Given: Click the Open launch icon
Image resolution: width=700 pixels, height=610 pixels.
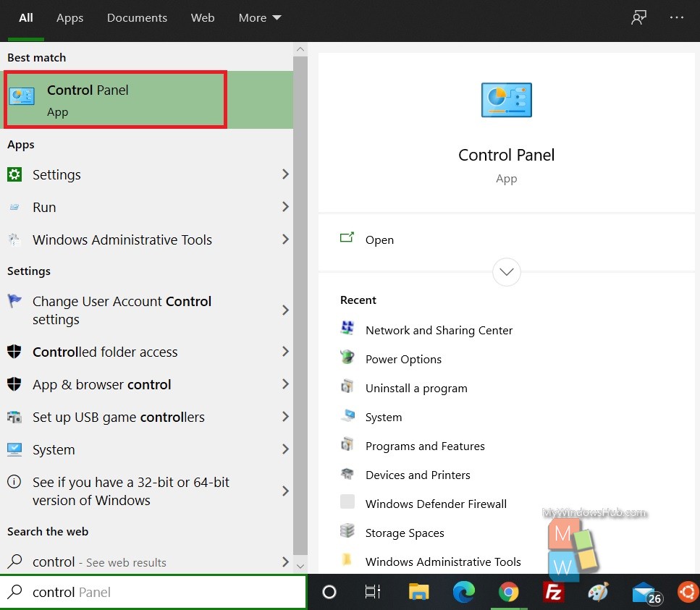Looking at the screenshot, I should tap(347, 237).
